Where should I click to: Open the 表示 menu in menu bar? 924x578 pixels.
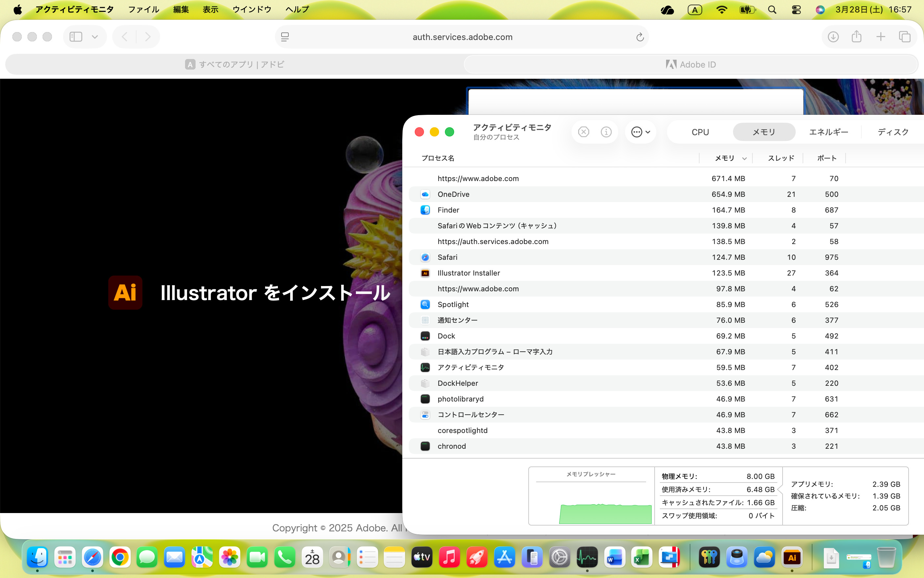(210, 9)
